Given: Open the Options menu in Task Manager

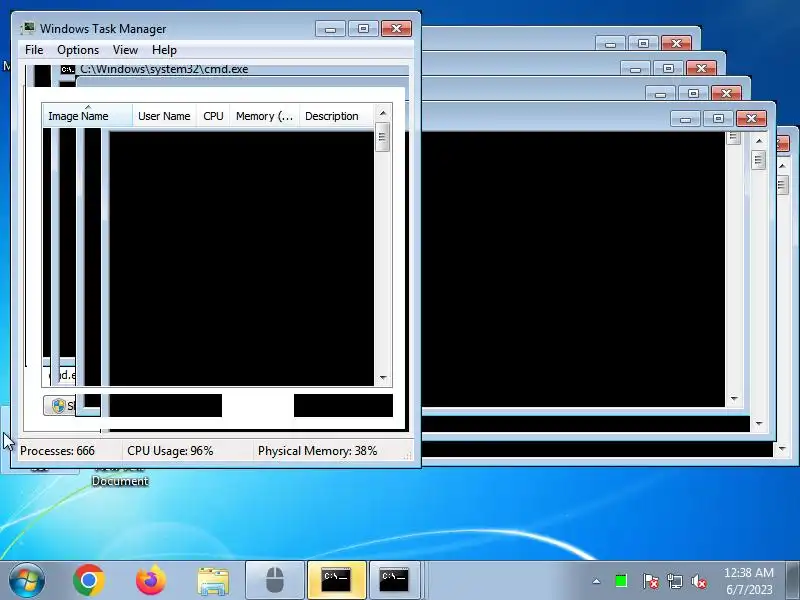Looking at the screenshot, I should pos(78,50).
